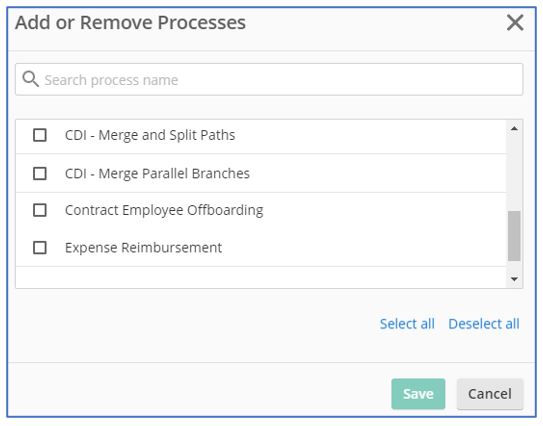Save the process selection
The width and height of the screenshot is (543, 426).
click(418, 394)
